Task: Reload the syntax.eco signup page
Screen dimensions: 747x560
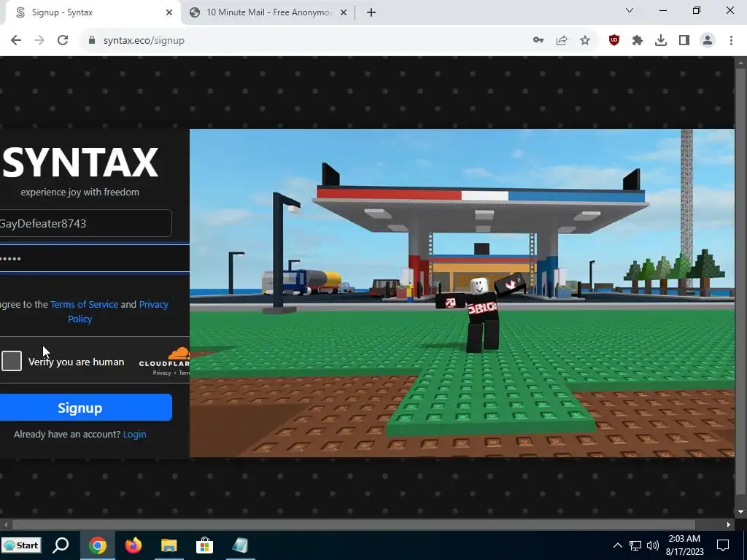Action: point(63,41)
